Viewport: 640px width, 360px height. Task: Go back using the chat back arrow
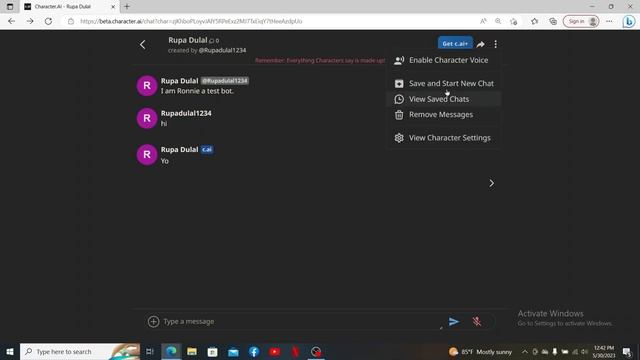[142, 44]
